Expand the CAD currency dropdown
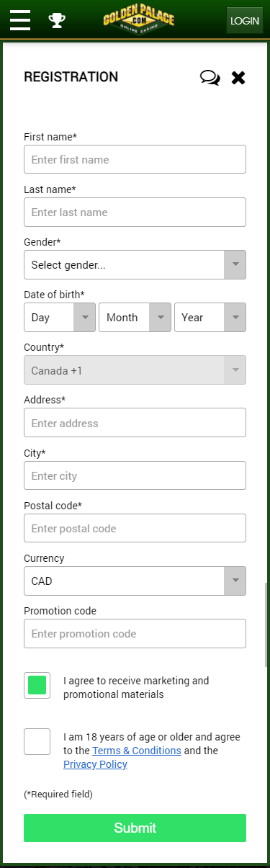Viewport: 270px width, 868px height. pyautogui.click(x=135, y=581)
